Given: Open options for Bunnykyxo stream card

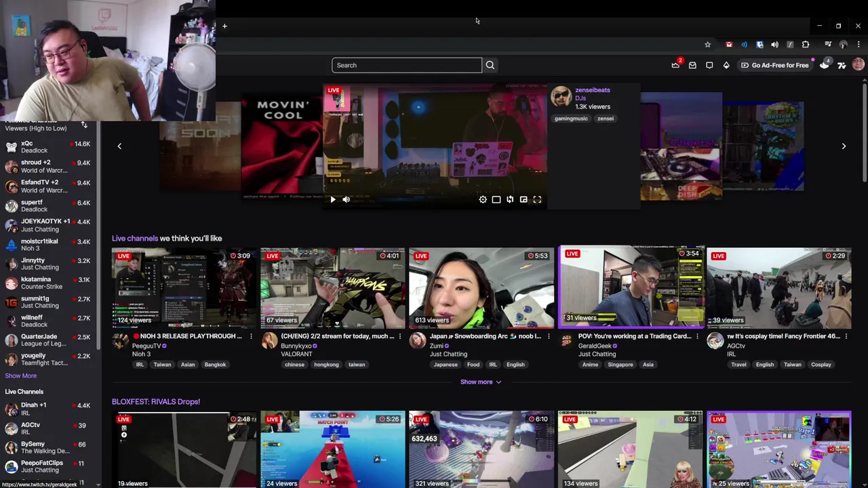Looking at the screenshot, I should coord(399,336).
